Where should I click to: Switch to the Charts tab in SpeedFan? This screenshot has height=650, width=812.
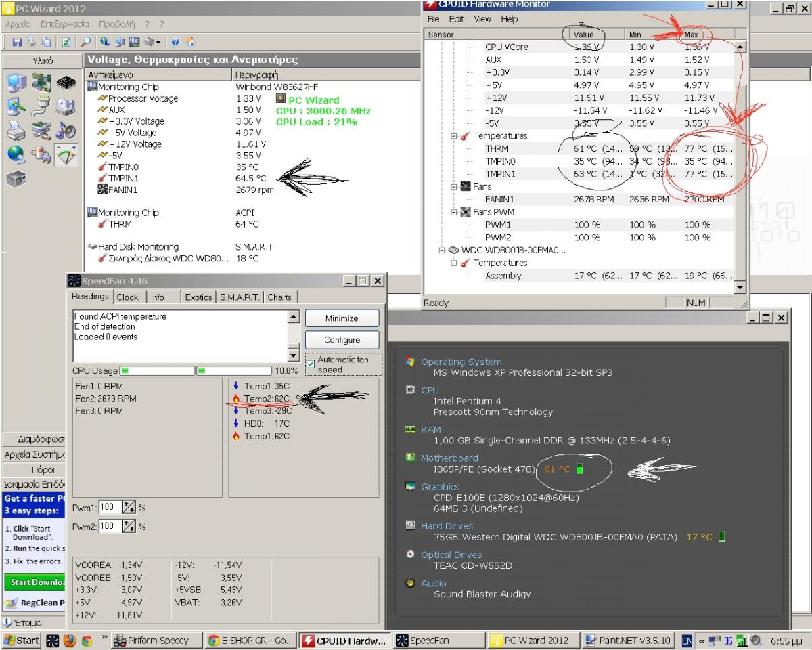(279, 297)
